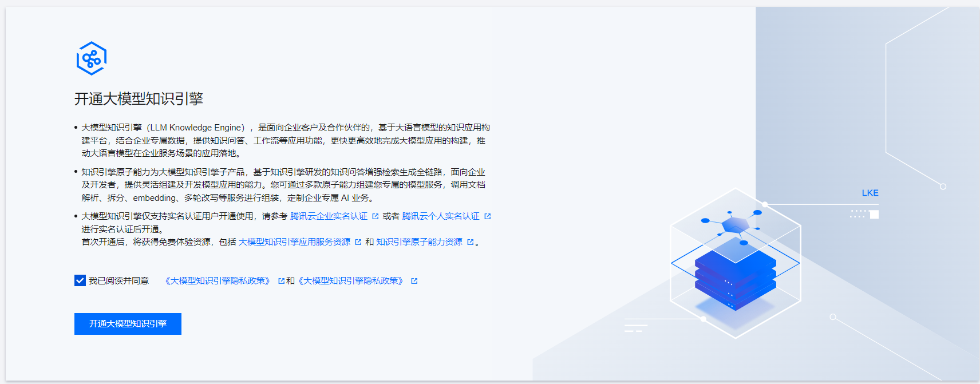This screenshot has height=384, width=980.
Task: Click the blue 开通大模型知识引擎 button
Action: [x=128, y=324]
